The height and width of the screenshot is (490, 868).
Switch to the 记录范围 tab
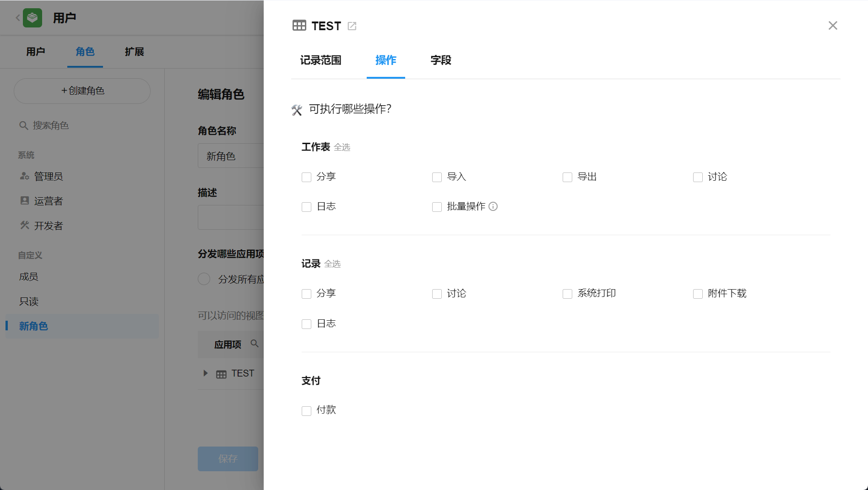click(x=320, y=60)
